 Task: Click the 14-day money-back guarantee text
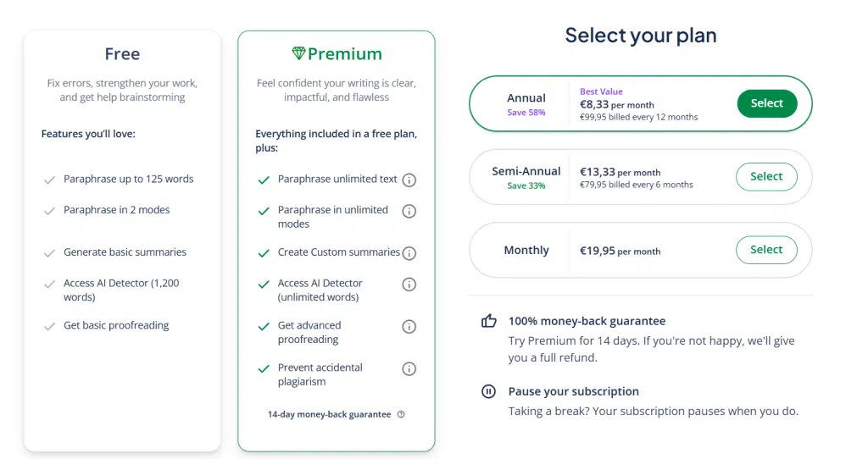[330, 414]
